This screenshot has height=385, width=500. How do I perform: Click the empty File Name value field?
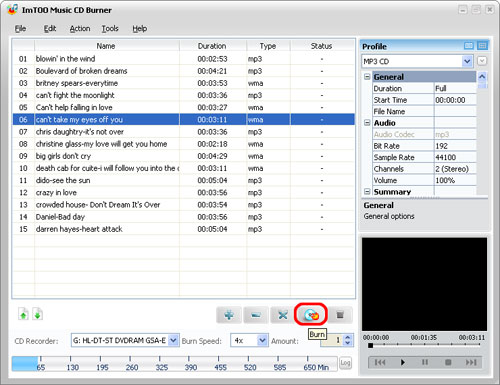(x=455, y=111)
